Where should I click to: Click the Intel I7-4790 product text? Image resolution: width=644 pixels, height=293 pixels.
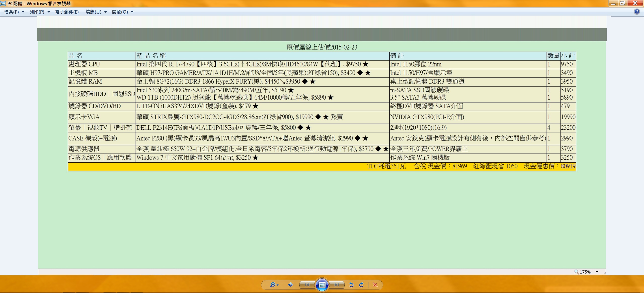(x=252, y=64)
